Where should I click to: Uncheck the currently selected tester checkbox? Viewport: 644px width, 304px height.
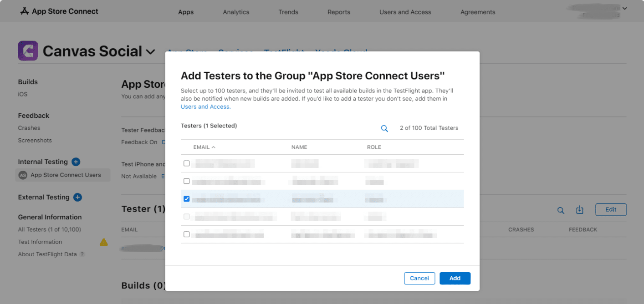(186, 198)
